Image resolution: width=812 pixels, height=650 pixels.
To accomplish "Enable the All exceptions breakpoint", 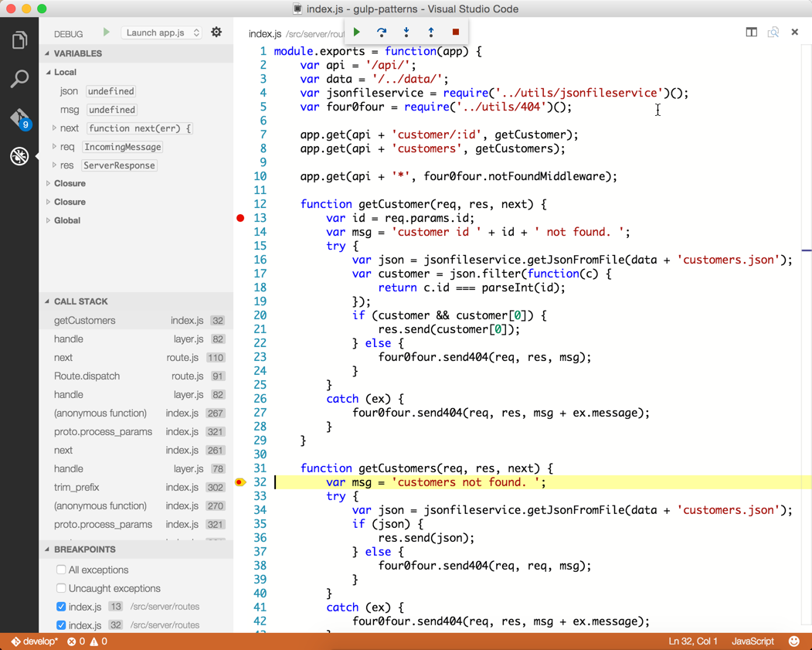I will 59,570.
